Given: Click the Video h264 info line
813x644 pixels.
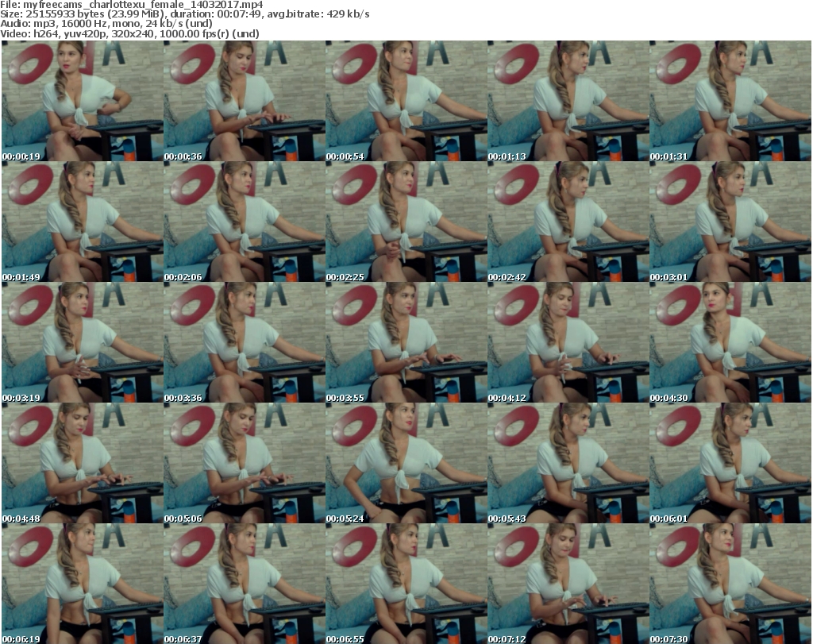Looking at the screenshot, I should pyautogui.click(x=129, y=33).
